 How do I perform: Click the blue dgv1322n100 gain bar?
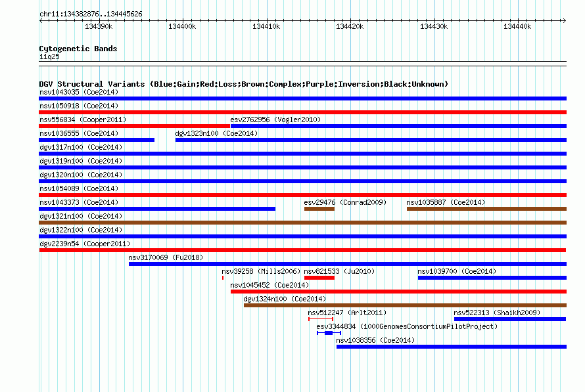(303, 236)
